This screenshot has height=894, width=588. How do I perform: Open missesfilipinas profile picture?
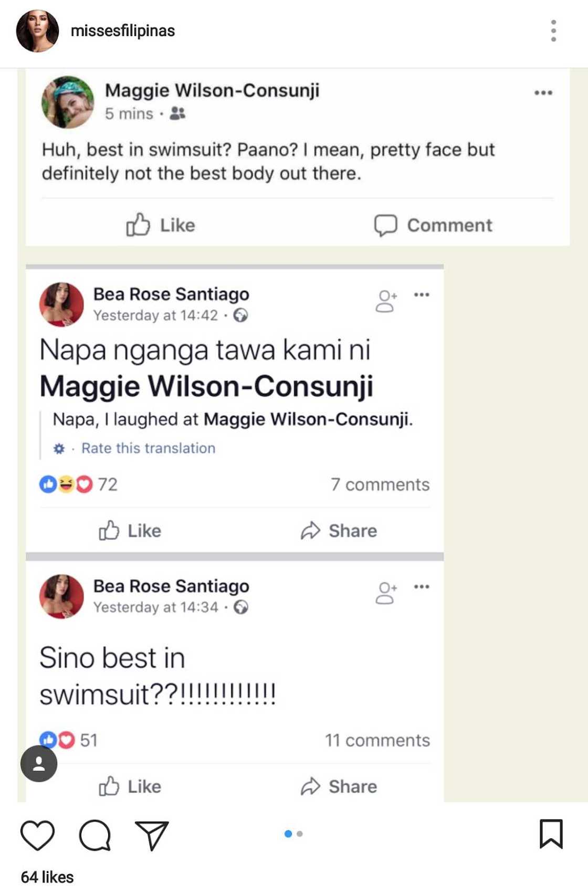38,31
